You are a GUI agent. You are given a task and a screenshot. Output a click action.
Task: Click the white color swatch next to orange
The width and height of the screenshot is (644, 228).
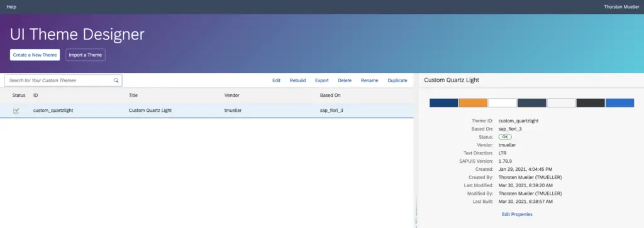502,103
